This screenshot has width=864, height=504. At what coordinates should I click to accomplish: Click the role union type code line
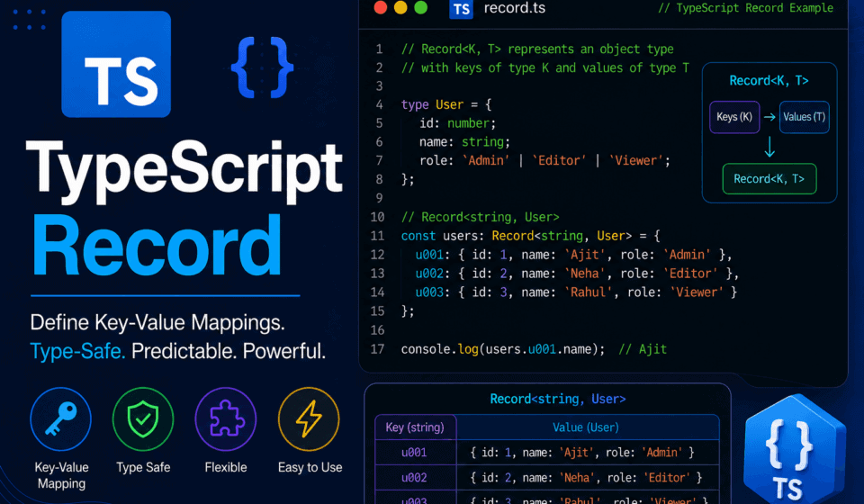(545, 161)
